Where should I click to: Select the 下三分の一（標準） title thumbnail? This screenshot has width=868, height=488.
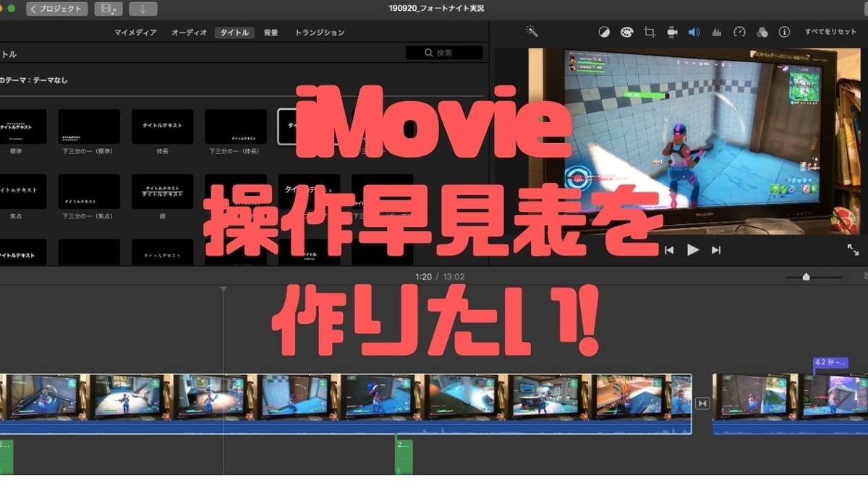(89, 127)
